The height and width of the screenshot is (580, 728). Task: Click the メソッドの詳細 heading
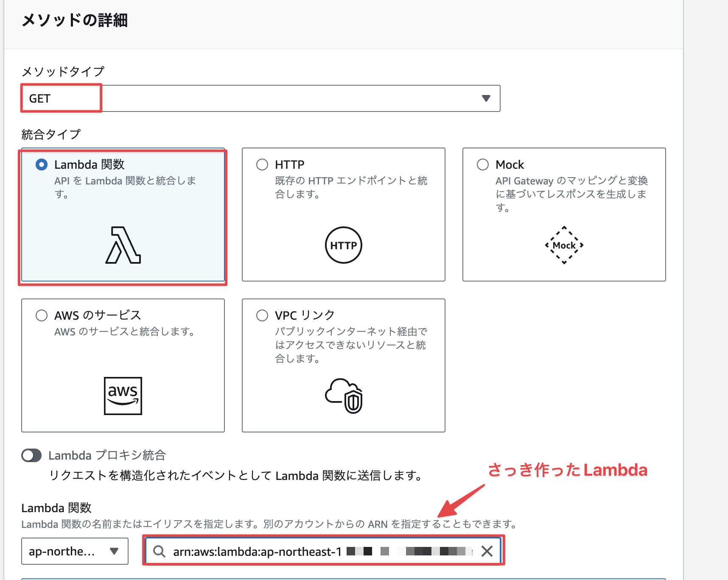point(75,20)
